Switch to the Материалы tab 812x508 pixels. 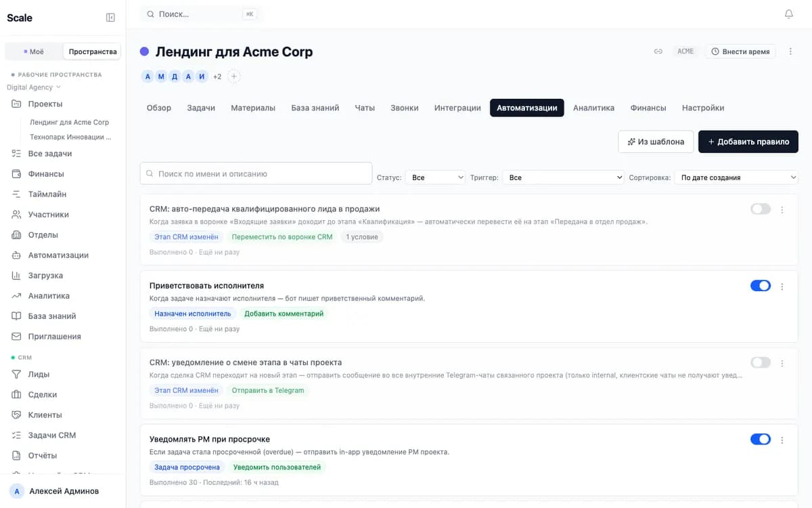(x=253, y=108)
